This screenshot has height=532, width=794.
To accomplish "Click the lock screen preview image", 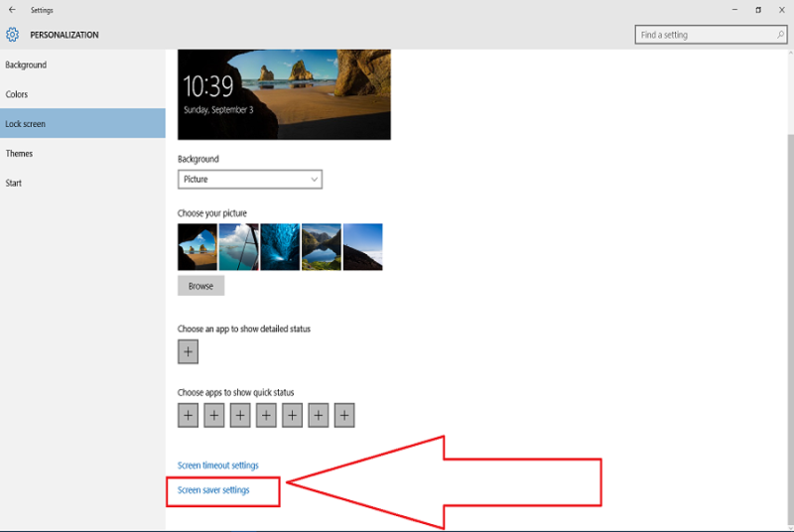I will 284,94.
